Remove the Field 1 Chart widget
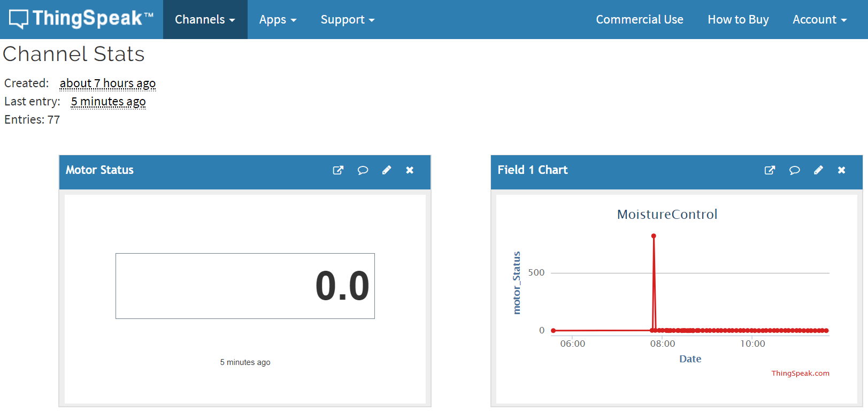868x411 pixels. (842, 170)
